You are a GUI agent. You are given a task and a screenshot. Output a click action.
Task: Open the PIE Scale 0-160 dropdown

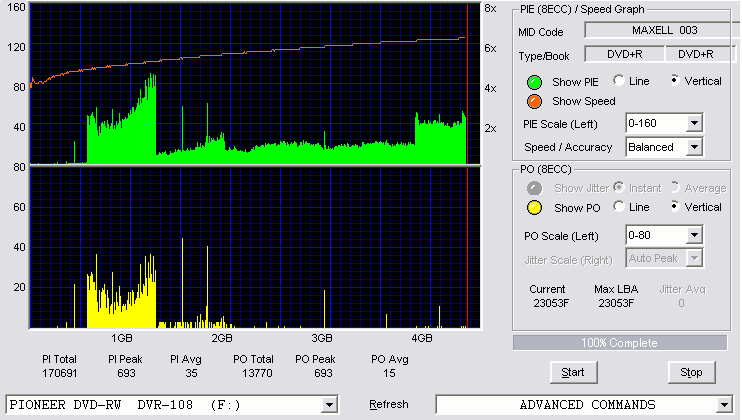(694, 123)
